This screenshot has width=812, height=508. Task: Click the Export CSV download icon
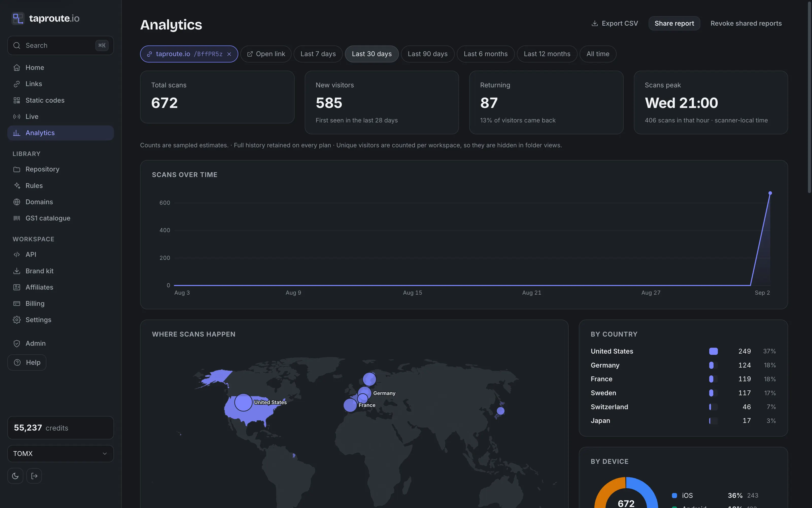(595, 24)
